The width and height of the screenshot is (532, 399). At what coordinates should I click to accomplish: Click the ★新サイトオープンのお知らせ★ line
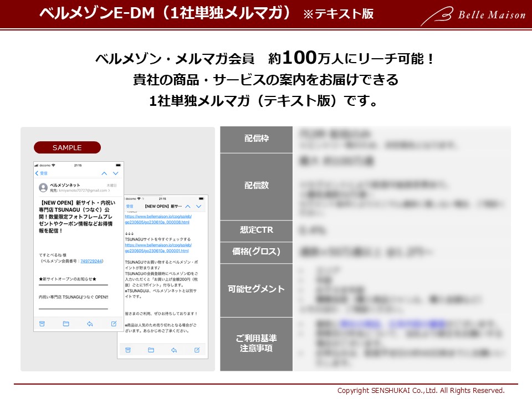point(68,279)
